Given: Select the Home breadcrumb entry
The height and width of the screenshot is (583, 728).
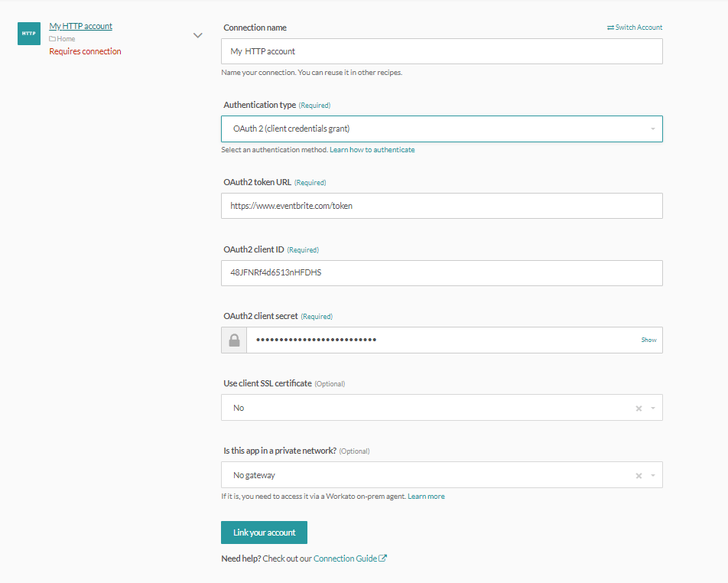Looking at the screenshot, I should pyautogui.click(x=66, y=38).
